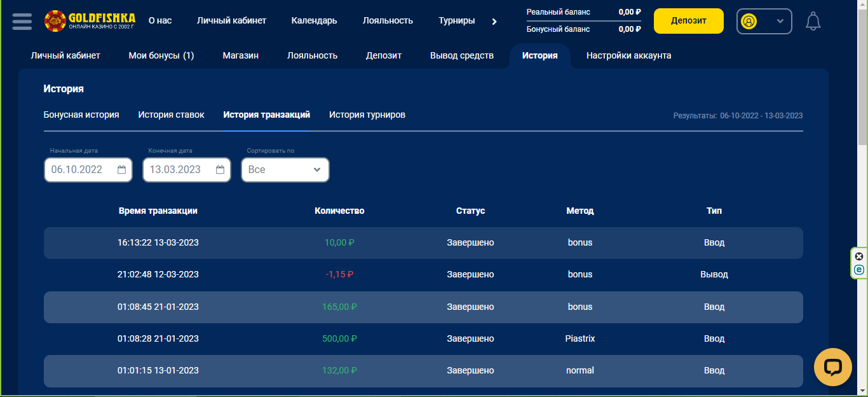Click the start date calendar icon
This screenshot has height=397, width=868.
tap(122, 170)
